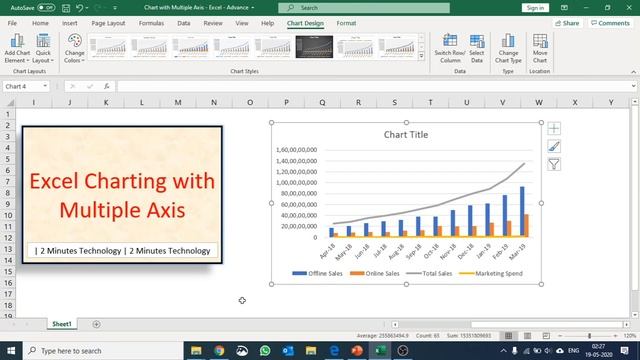The width and height of the screenshot is (640, 360).
Task: Undo the last action
Action: click(80, 8)
